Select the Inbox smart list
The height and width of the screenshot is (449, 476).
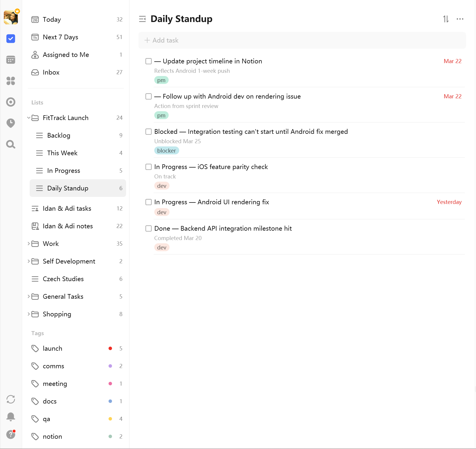tap(51, 72)
